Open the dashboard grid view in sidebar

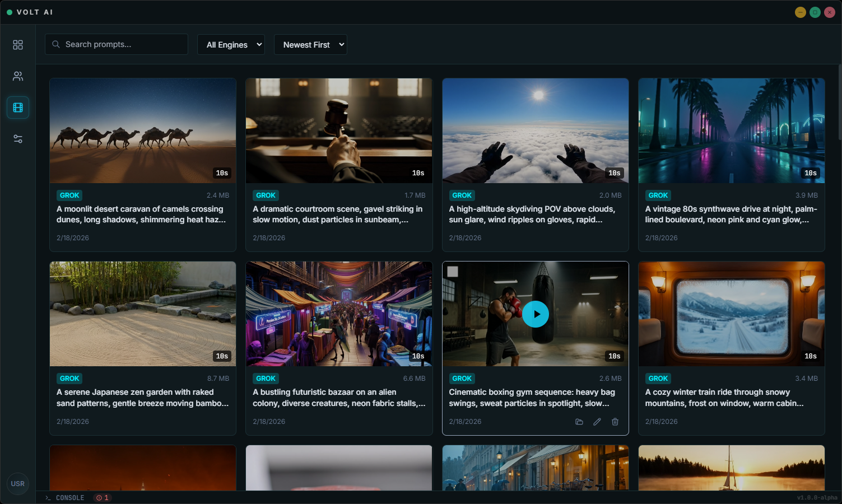(x=17, y=45)
